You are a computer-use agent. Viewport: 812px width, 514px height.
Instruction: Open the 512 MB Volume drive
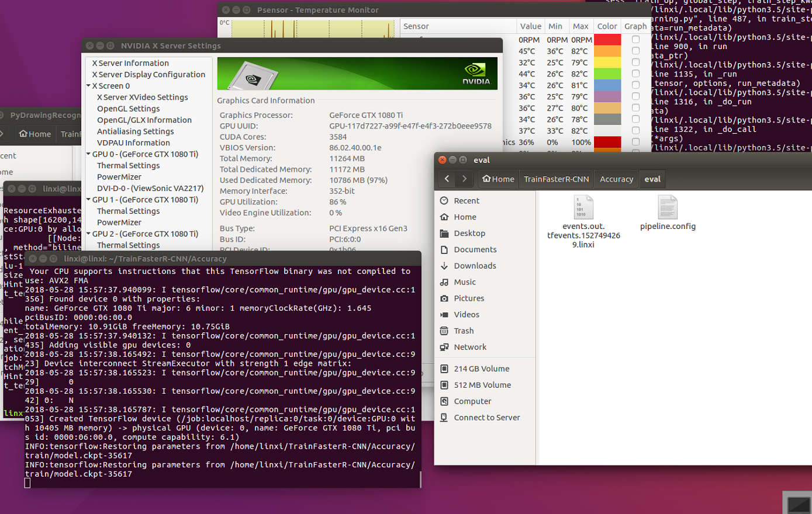(482, 385)
